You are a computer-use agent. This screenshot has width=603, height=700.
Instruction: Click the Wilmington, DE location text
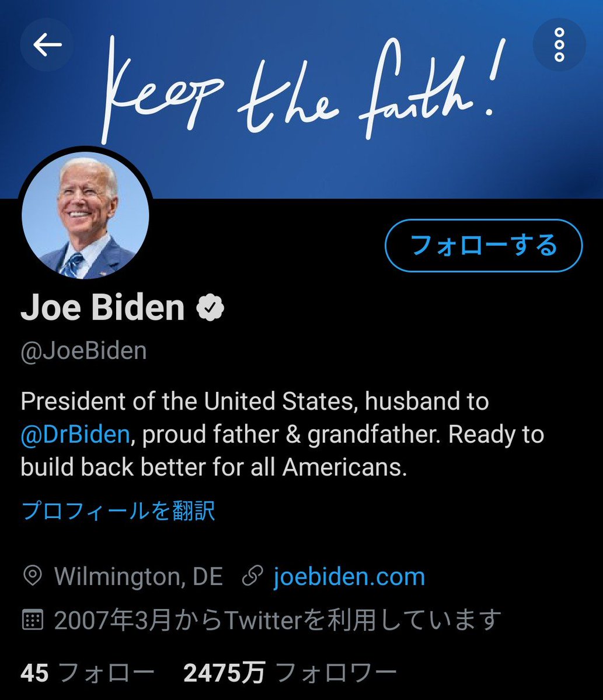pyautogui.click(x=138, y=577)
